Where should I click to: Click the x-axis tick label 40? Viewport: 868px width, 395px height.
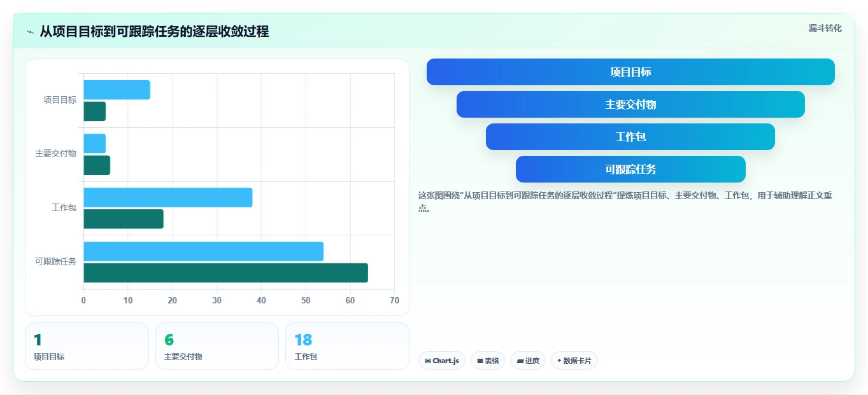coord(261,300)
